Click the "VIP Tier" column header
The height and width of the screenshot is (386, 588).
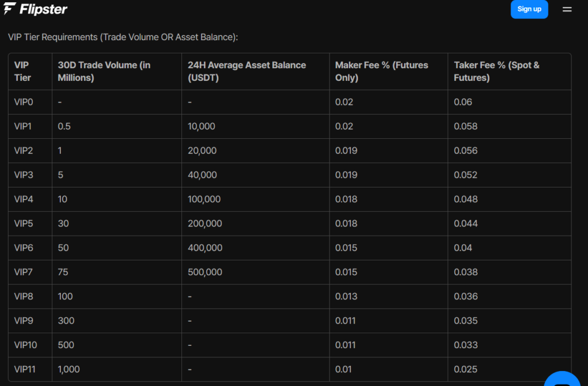pyautogui.click(x=23, y=71)
